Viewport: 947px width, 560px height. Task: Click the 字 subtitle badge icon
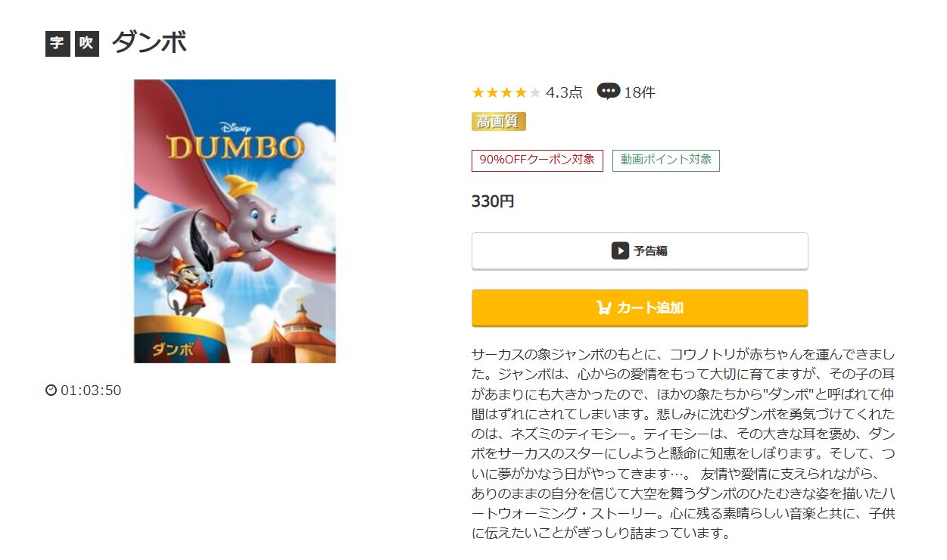pos(57,44)
